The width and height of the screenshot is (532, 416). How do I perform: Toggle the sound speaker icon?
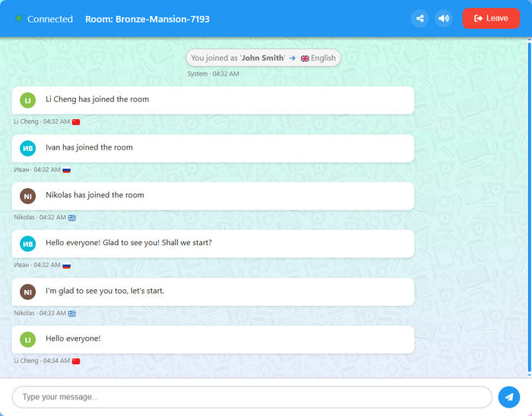[443, 18]
